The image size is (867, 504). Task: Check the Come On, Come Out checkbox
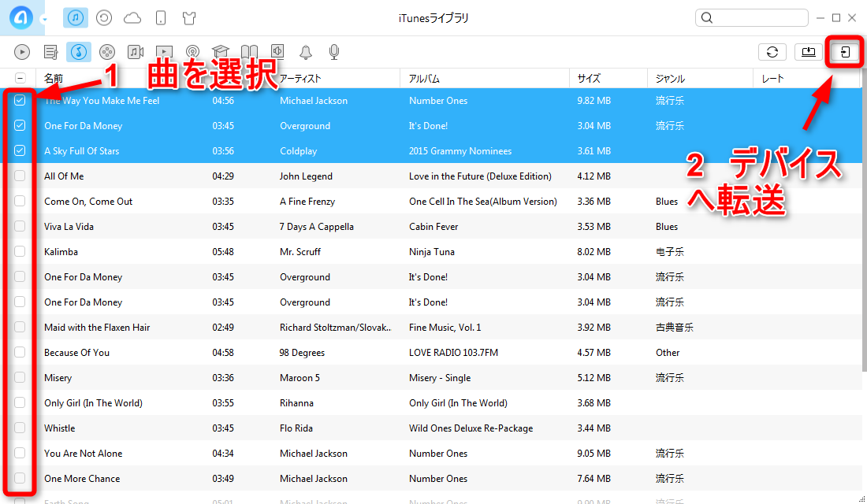(20, 201)
